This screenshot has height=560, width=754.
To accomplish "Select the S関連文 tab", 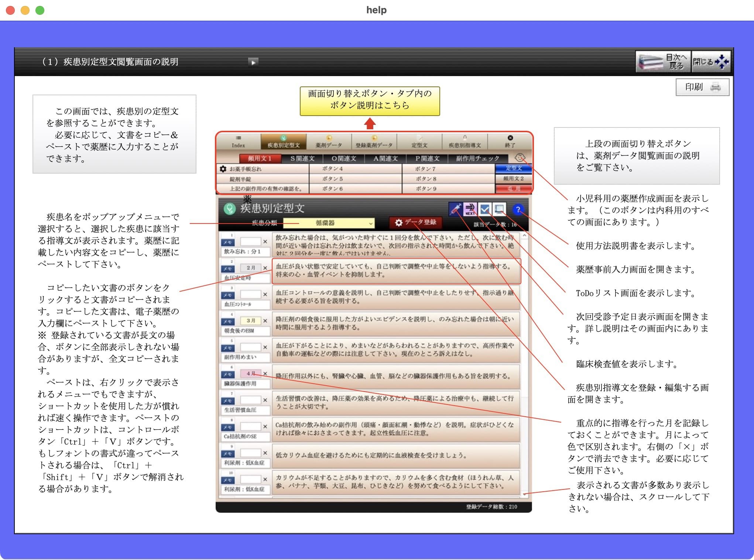I will [302, 158].
